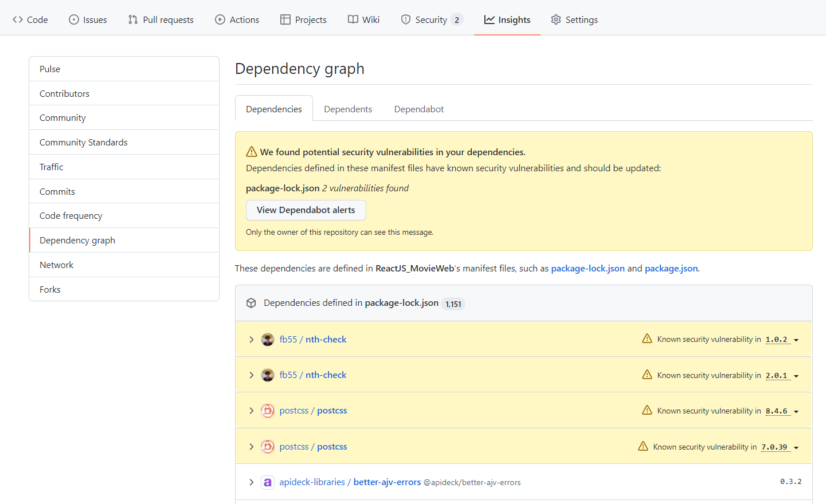Click fb55 avatar in nth-check 2.0.1 row
Viewport: 826px width, 504px height.
pos(268,375)
